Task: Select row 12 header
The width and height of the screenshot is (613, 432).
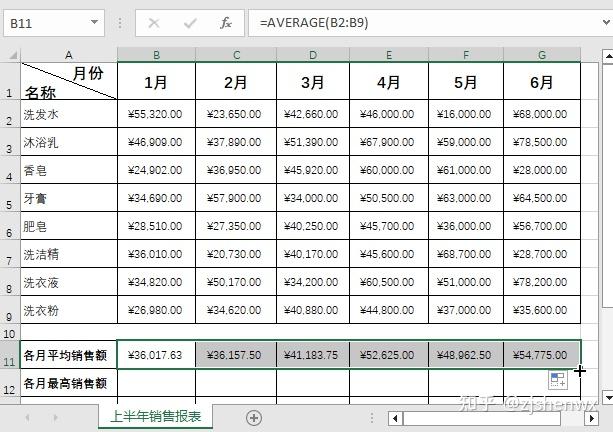Action: (x=10, y=383)
